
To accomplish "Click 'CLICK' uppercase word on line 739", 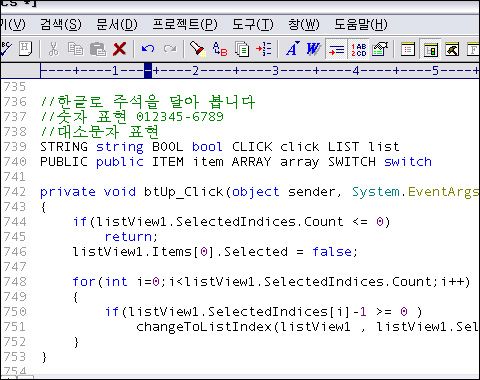I will (252, 147).
